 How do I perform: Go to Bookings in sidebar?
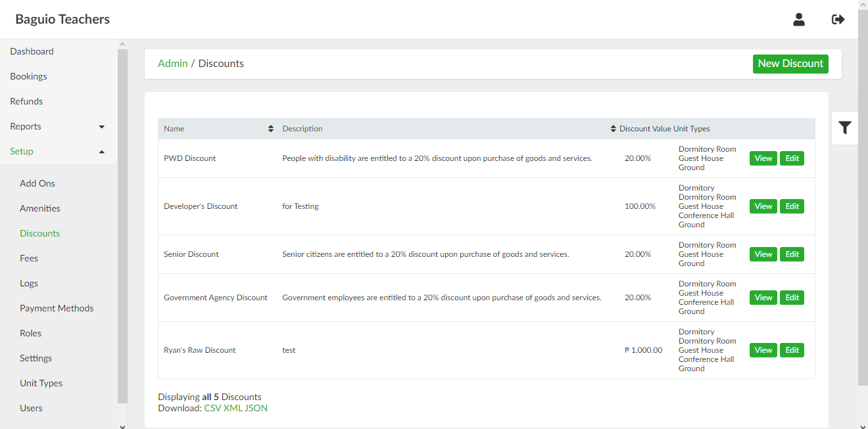[29, 76]
